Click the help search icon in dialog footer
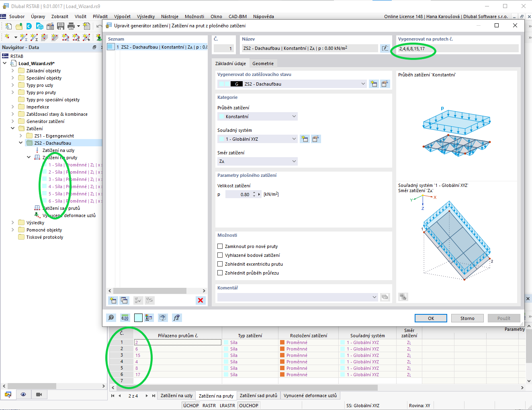 111,318
